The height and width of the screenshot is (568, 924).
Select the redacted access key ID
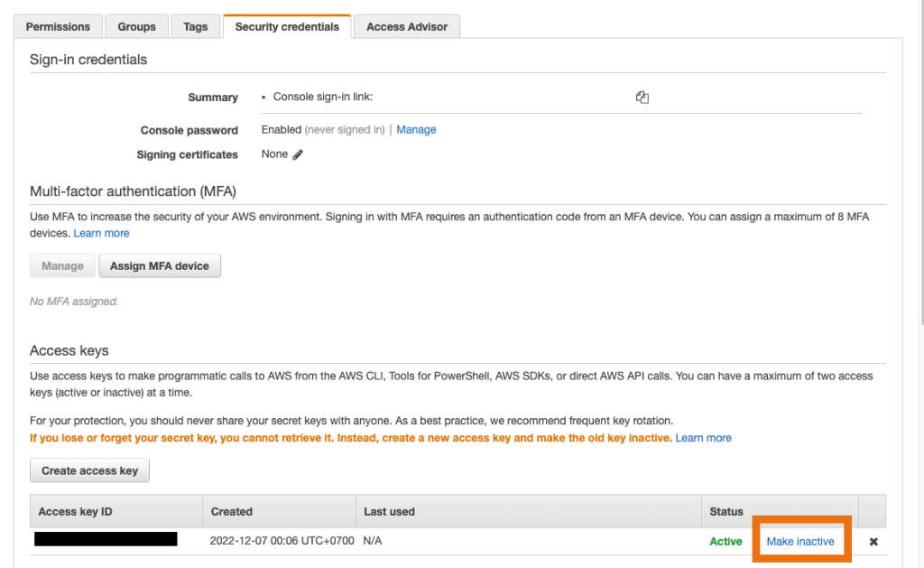coord(106,540)
